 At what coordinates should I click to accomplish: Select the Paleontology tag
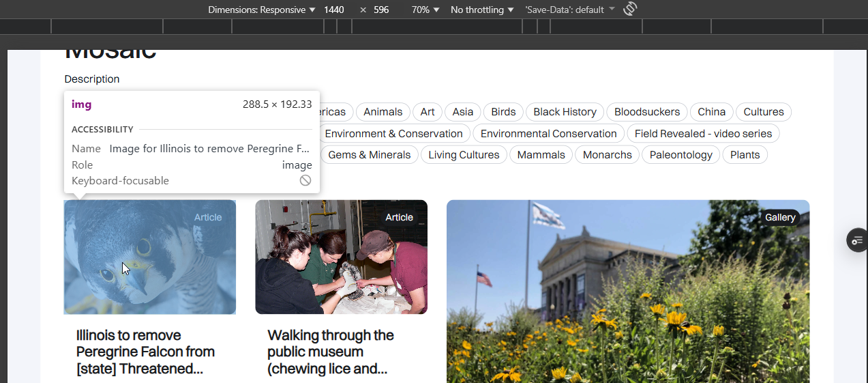[680, 155]
